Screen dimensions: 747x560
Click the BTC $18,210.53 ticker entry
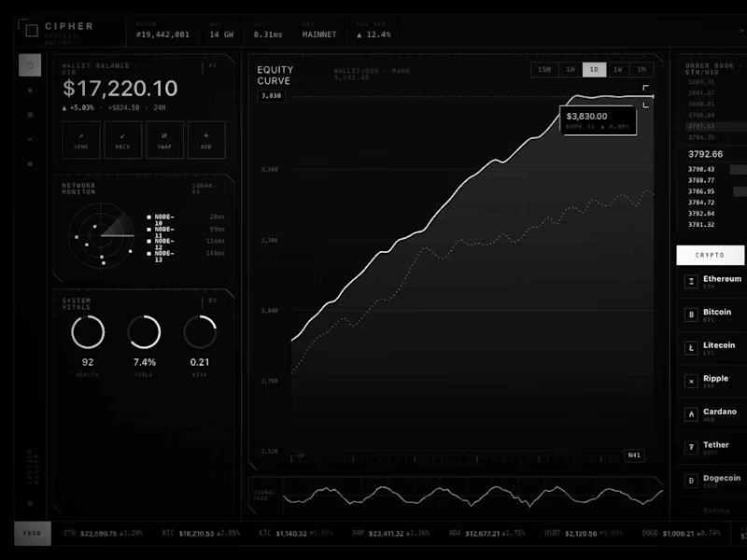click(201, 533)
